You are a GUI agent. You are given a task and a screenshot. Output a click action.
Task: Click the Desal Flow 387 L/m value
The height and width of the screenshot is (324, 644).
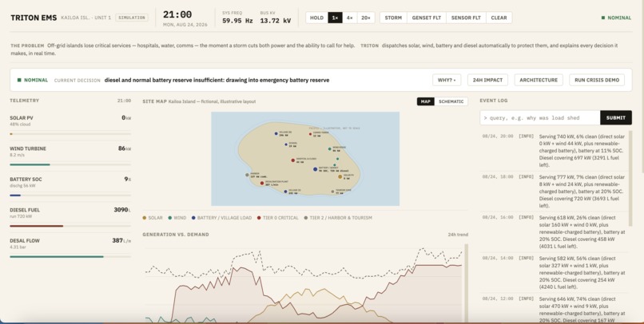pos(121,240)
